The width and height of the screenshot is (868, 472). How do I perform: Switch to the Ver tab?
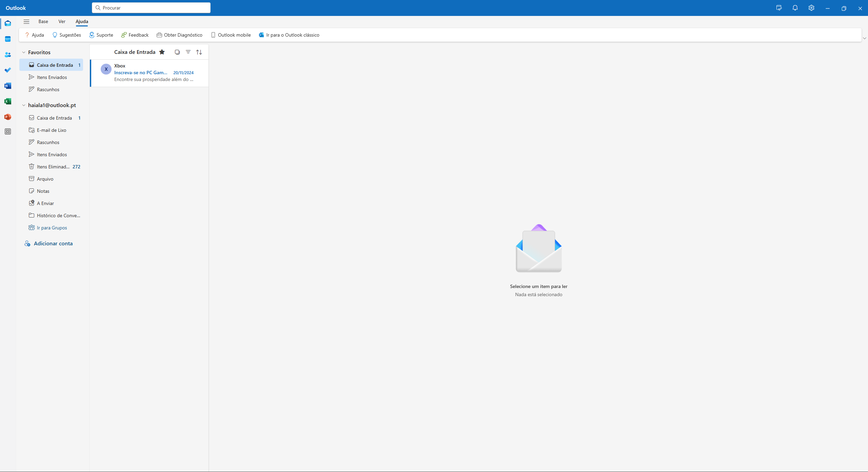62,21
